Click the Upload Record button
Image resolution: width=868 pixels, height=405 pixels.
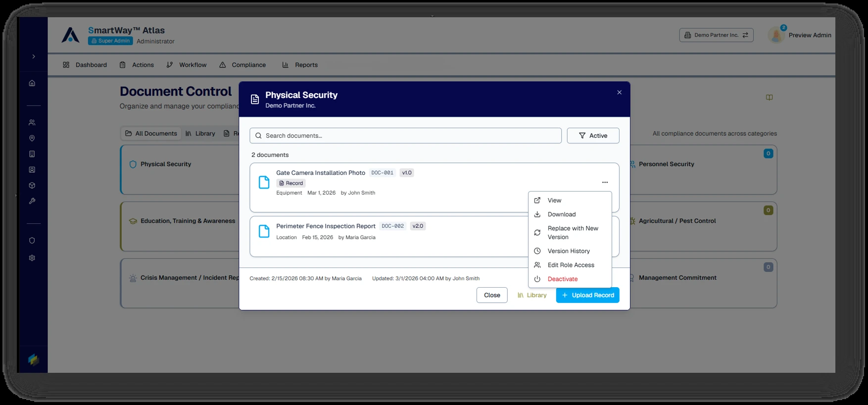coord(587,295)
